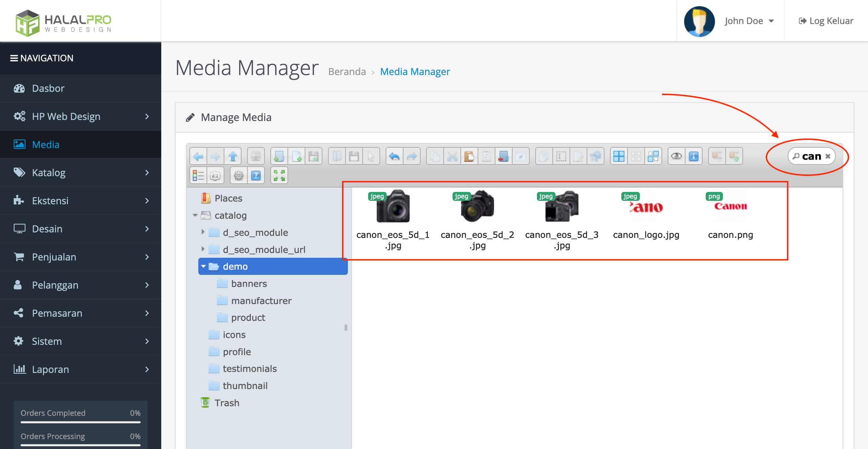Open the Dasbor menu item
Screen dimensions: 868x449
click(x=81, y=88)
